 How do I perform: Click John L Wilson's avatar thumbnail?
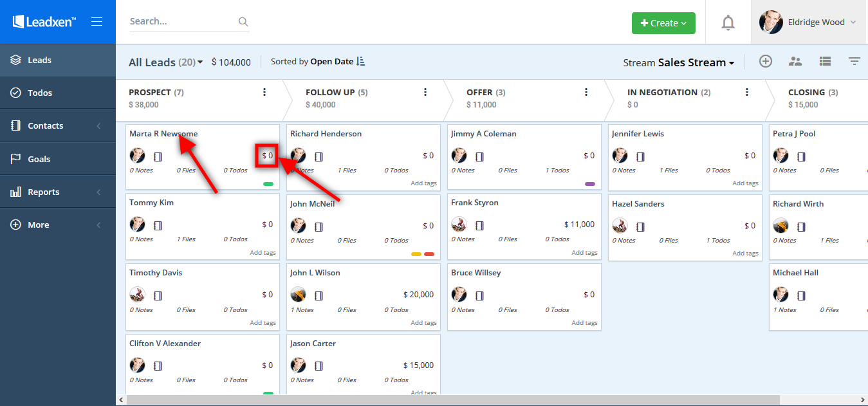(x=298, y=295)
